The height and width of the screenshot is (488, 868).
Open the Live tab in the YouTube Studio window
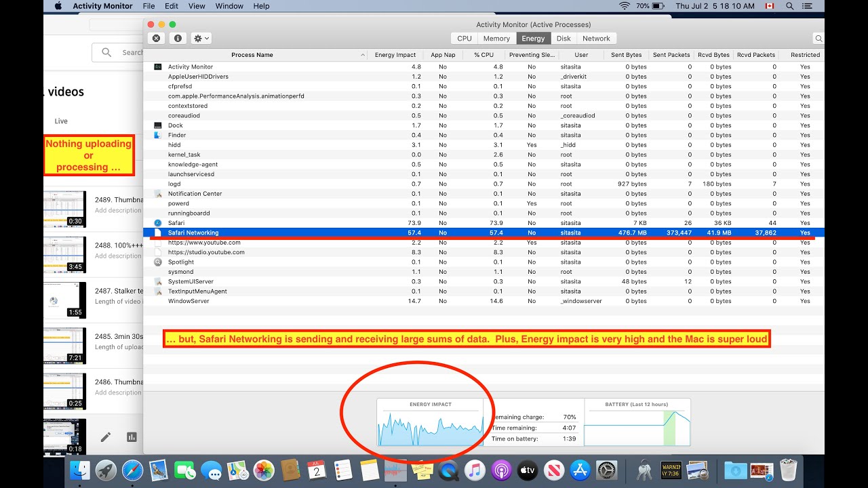click(61, 121)
